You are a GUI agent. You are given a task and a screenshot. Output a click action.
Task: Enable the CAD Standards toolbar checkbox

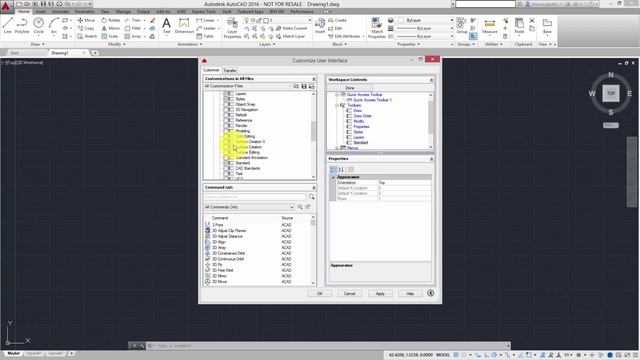226,168
